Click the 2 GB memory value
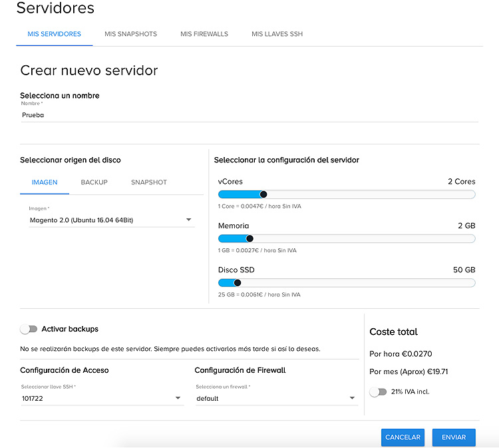This screenshot has width=499, height=448. point(466,226)
